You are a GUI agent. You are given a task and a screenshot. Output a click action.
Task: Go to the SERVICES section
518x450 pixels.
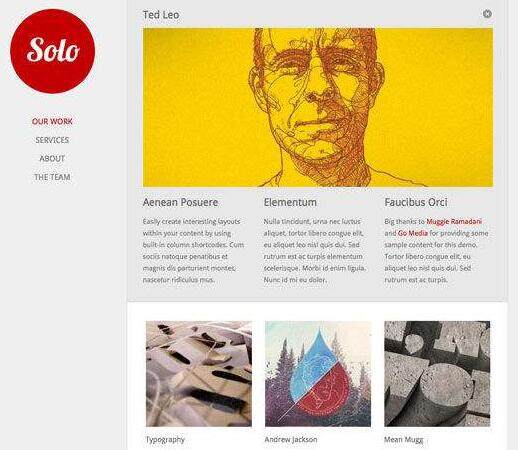coord(52,140)
